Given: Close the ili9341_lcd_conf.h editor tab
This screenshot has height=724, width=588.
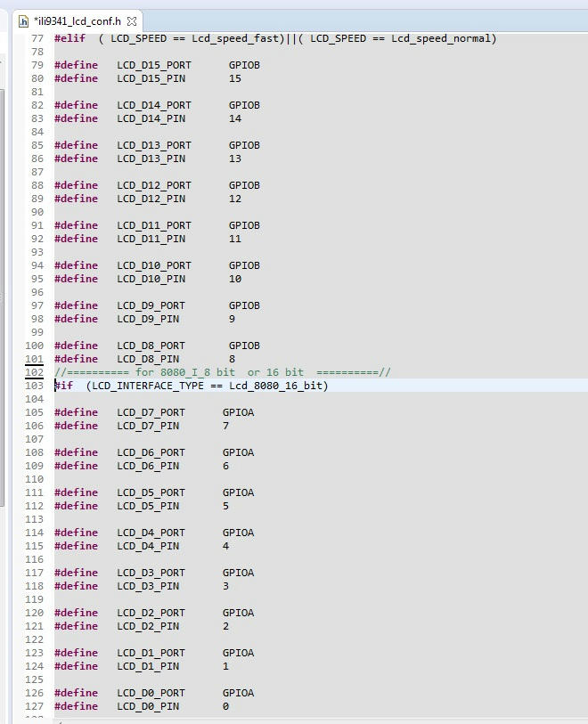Looking at the screenshot, I should click(132, 20).
